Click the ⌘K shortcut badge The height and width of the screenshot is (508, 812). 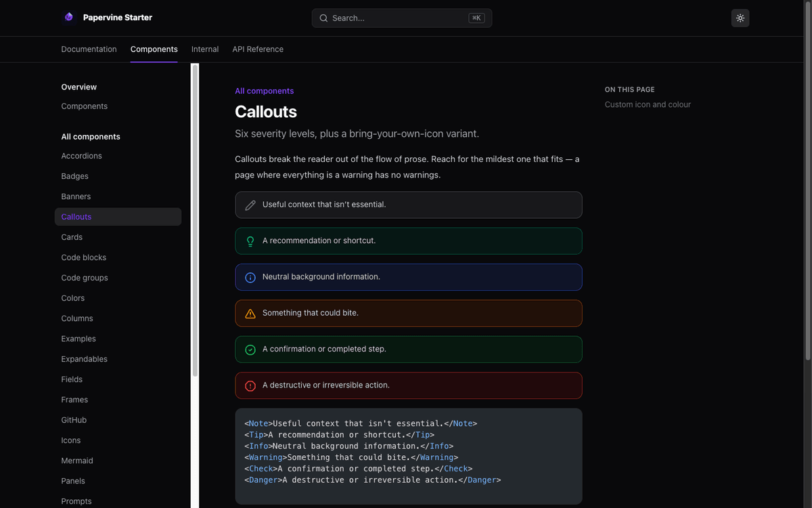(476, 18)
